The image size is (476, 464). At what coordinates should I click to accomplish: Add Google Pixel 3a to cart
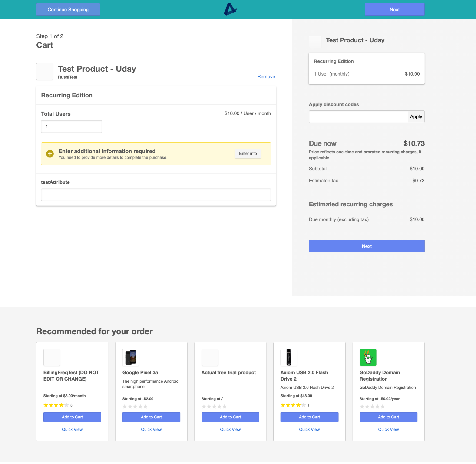(x=151, y=417)
